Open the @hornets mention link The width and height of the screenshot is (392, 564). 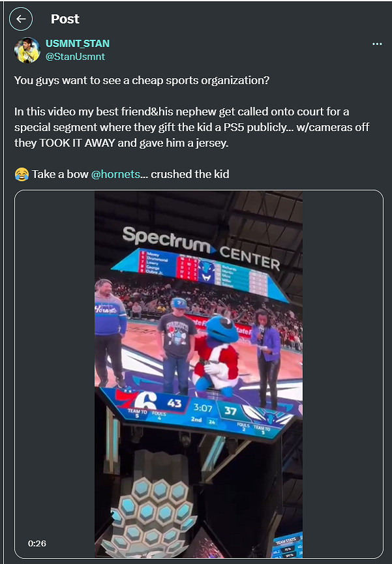coord(115,174)
